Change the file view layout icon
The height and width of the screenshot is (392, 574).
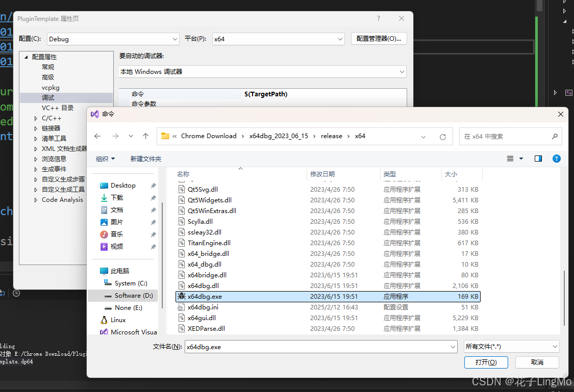click(510, 159)
